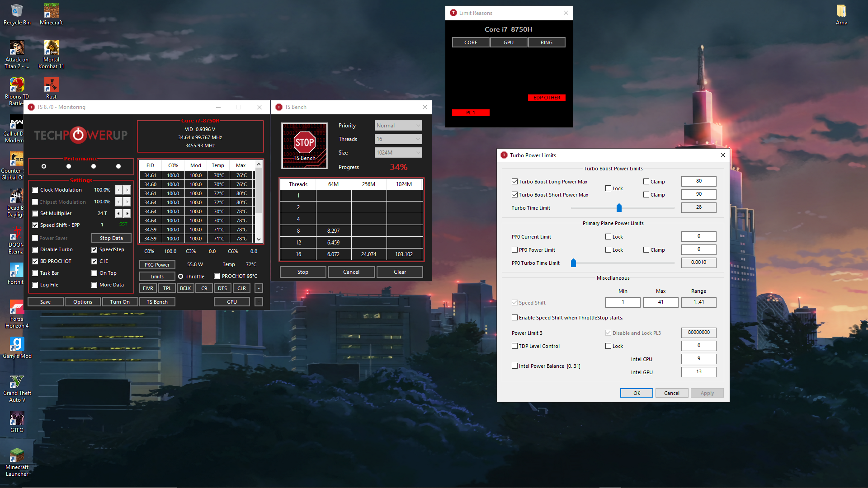Select the Amv folder on desktop
The width and height of the screenshot is (868, 488).
click(x=841, y=14)
